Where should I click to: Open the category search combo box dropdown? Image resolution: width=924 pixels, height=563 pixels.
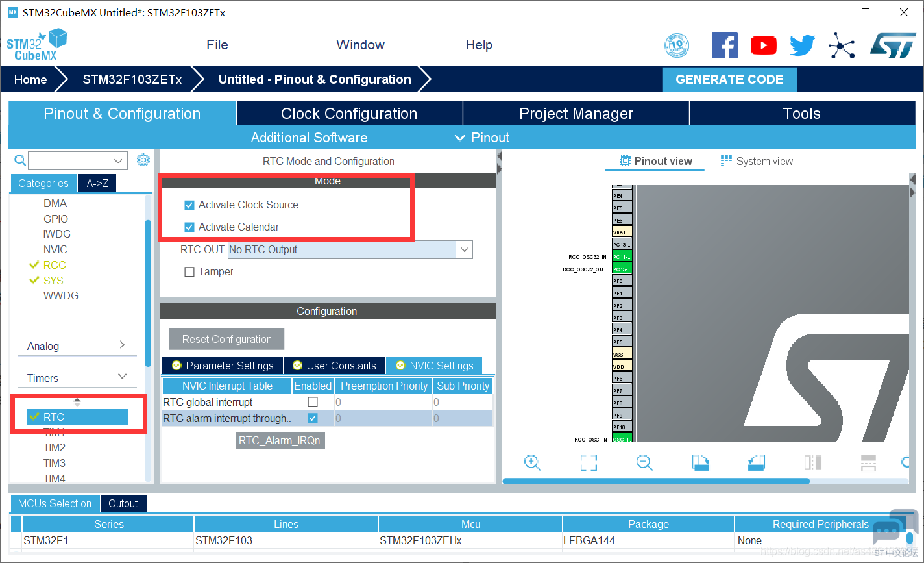[119, 160]
